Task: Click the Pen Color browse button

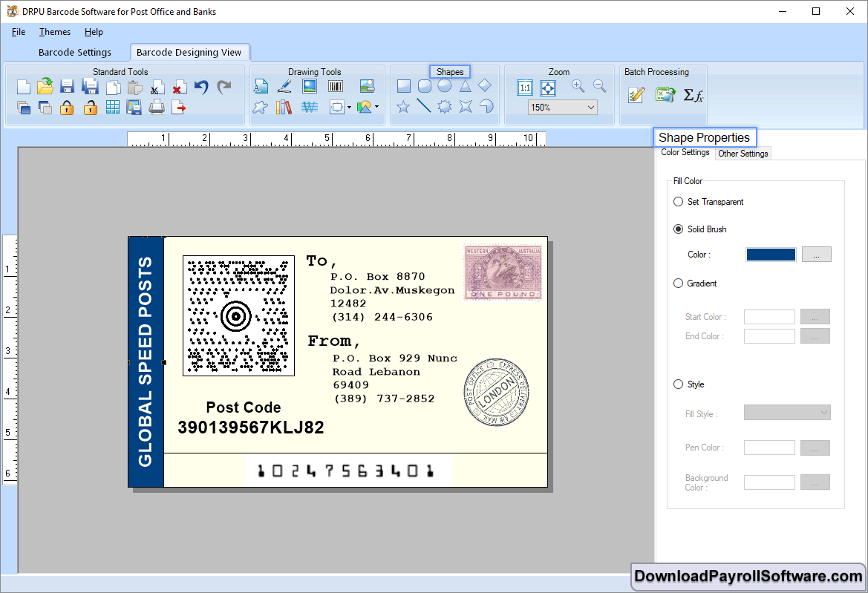Action: click(x=815, y=448)
